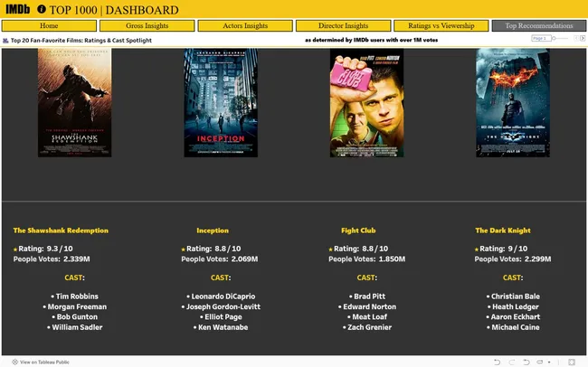Click cast member 'Aaron Eckhart'
588x367 pixels.
pos(516,316)
